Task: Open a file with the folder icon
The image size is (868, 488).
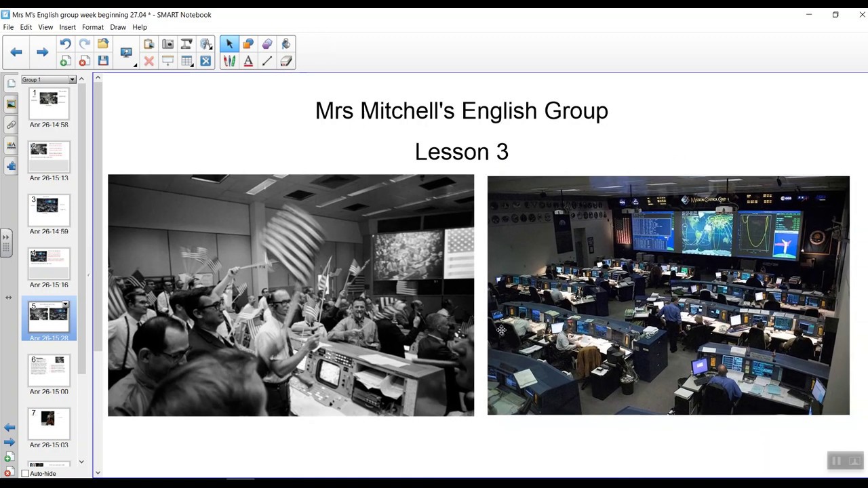Action: [103, 44]
